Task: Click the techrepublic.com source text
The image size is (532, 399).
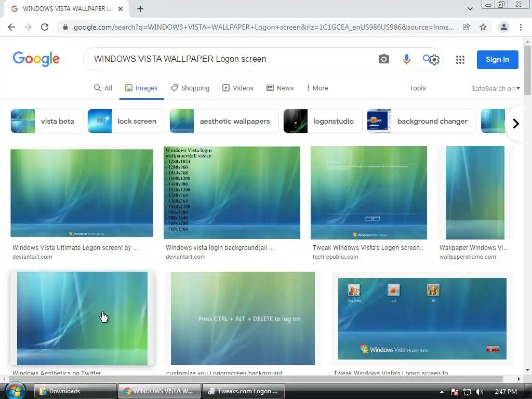Action: (335, 257)
